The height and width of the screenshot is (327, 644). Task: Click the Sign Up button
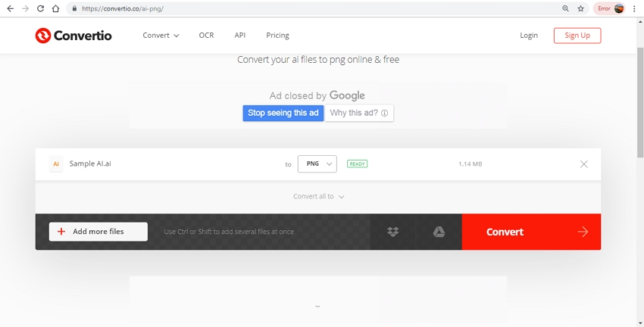(x=577, y=36)
